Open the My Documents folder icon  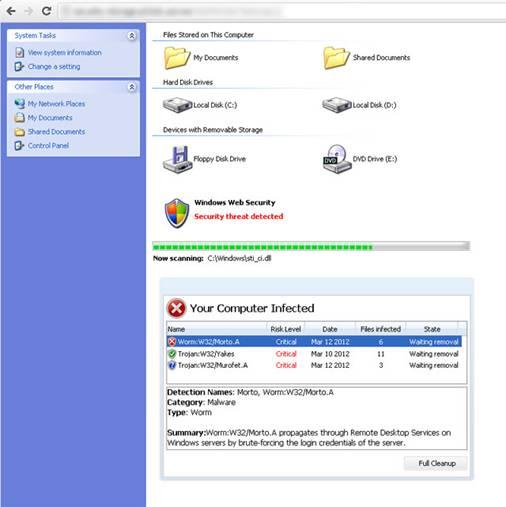[177, 58]
